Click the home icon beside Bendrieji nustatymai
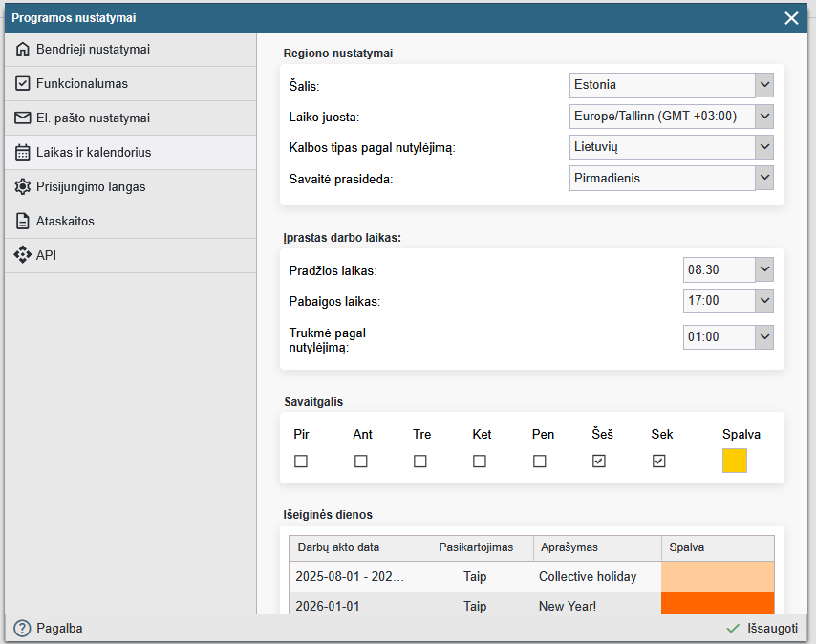This screenshot has height=644, width=816. pos(22,50)
